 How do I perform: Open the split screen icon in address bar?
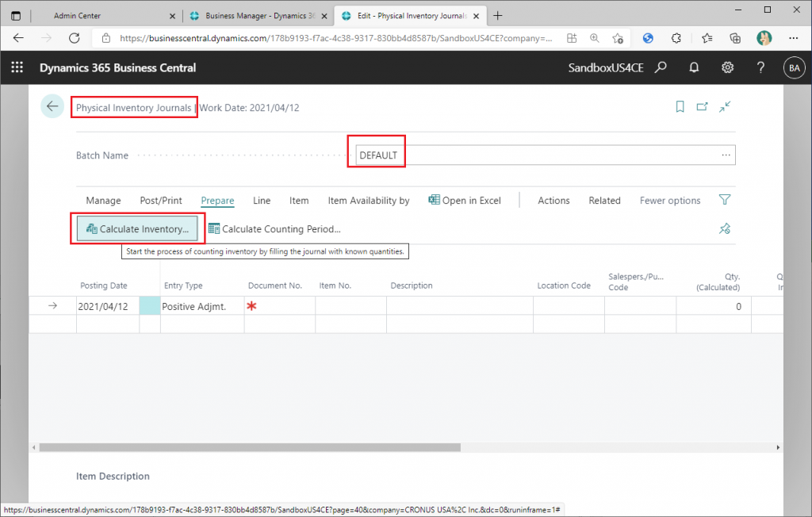572,38
